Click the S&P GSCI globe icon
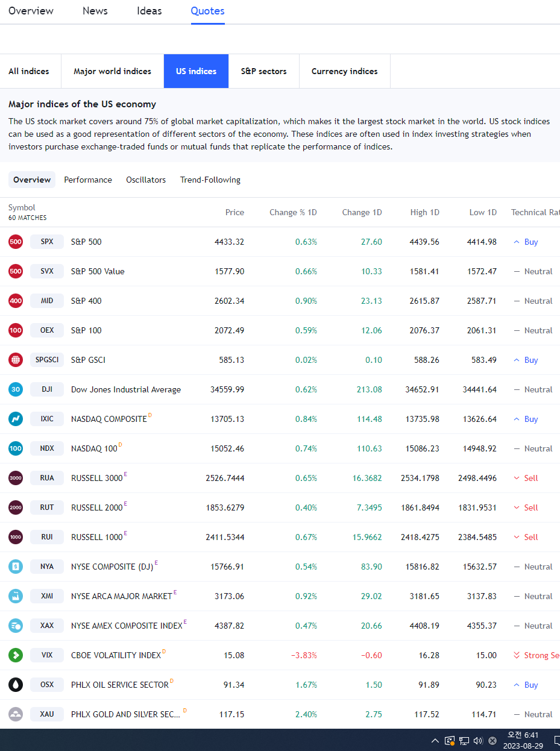The width and height of the screenshot is (560, 751). tap(16, 360)
